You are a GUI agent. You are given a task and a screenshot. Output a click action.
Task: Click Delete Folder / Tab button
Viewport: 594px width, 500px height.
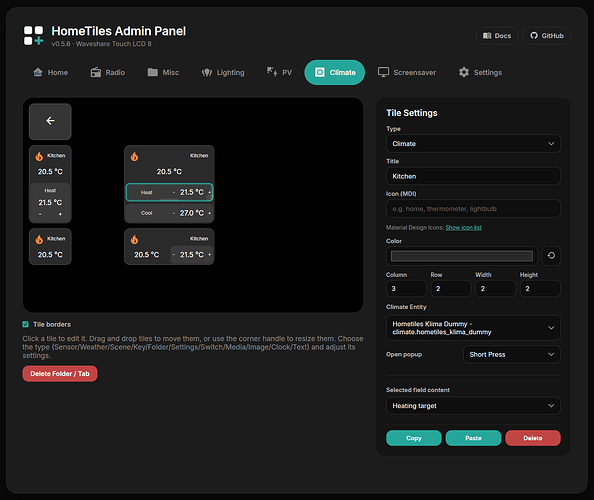[x=60, y=374]
